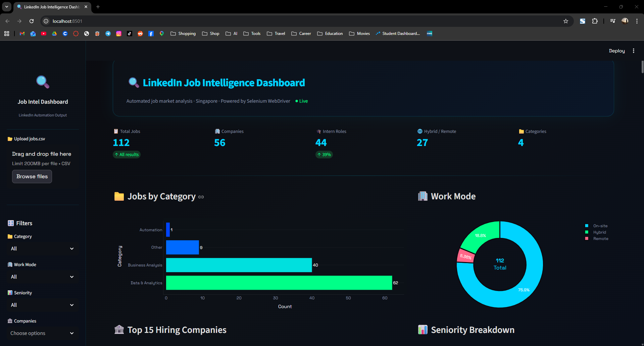
Task: Copy the Jobs by Category anchor link
Action: [201, 197]
